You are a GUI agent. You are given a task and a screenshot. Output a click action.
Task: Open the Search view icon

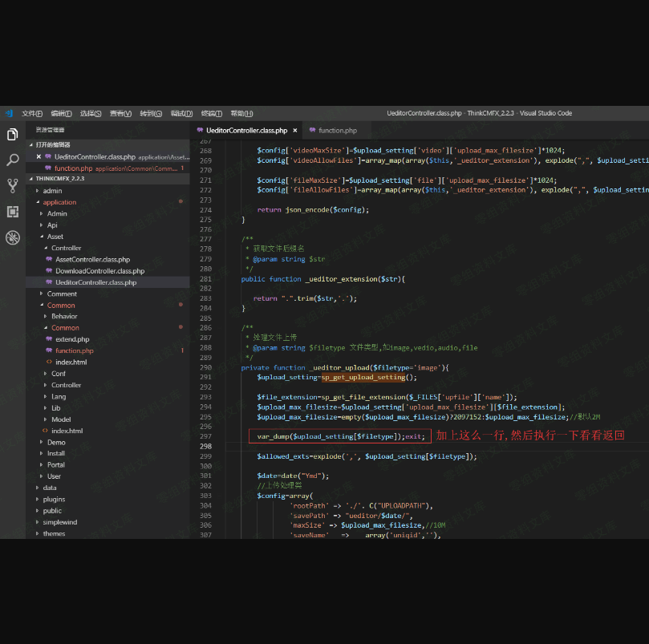[x=12, y=160]
